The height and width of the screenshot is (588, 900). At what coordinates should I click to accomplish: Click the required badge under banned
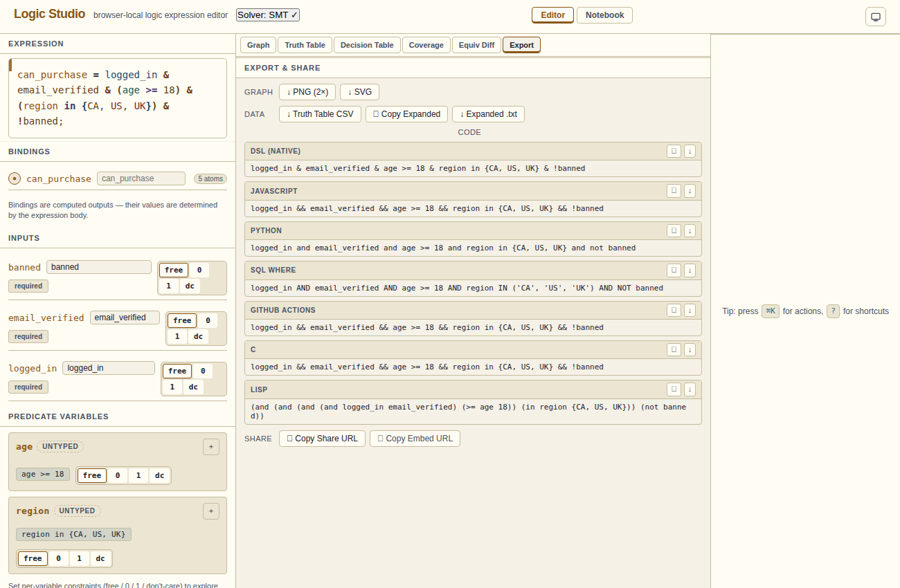pyautogui.click(x=28, y=286)
